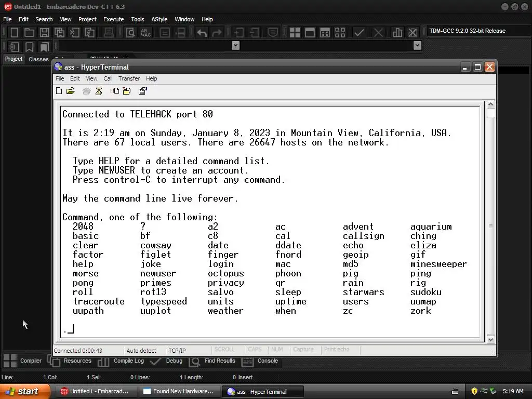Click Replace AB-AC icon in Dev-C++ toolbar

tap(145, 33)
